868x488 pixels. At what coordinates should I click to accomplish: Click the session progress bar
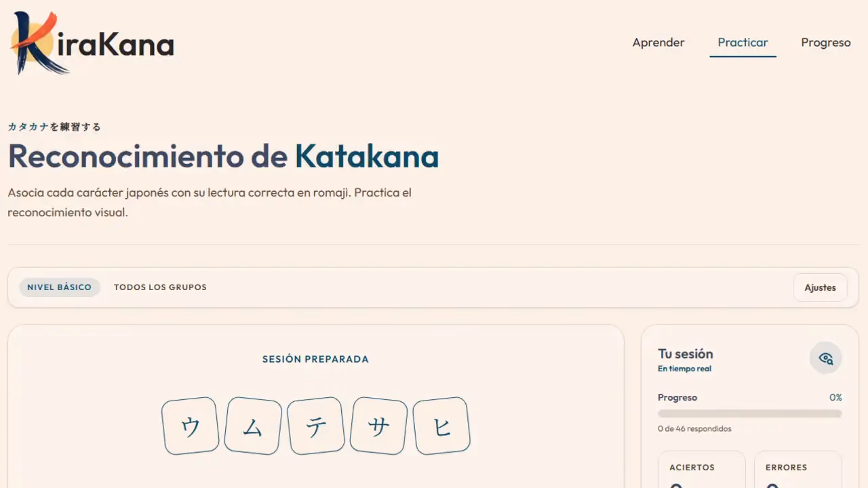[750, 413]
